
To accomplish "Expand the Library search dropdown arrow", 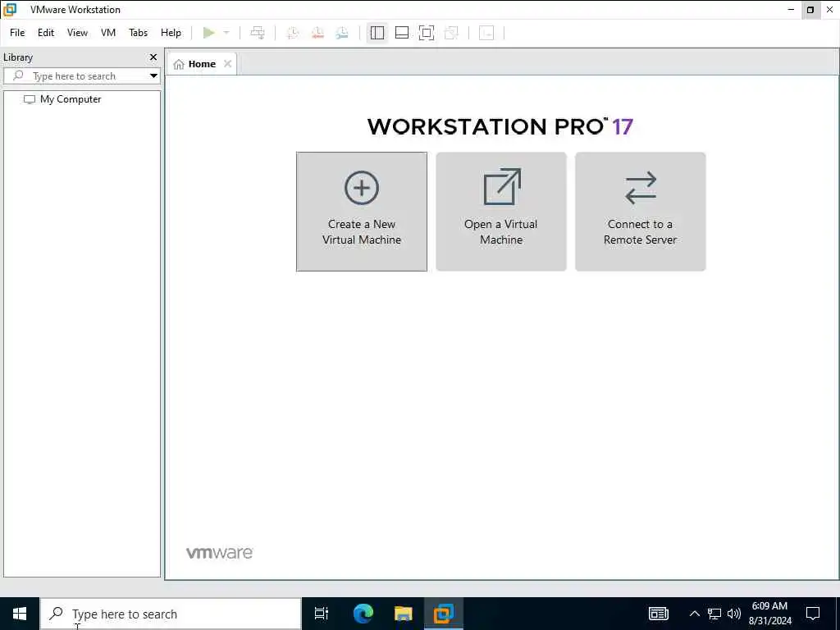I will point(153,76).
